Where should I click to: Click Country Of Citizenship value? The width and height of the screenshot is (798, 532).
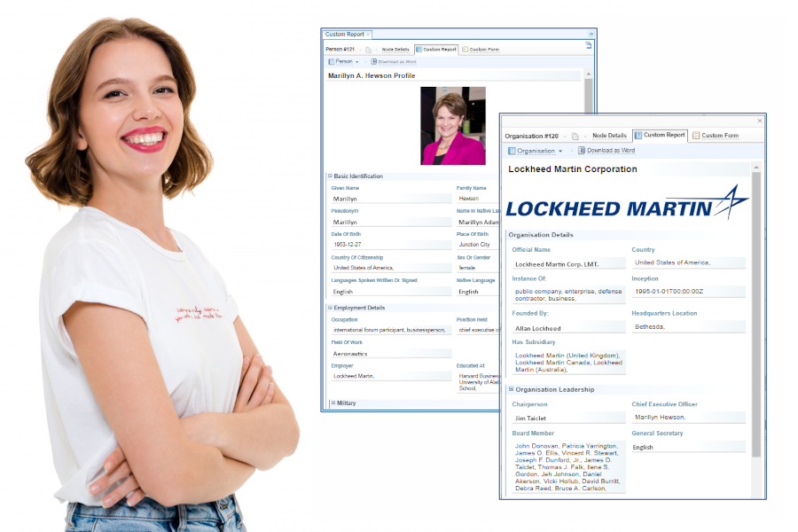click(391, 267)
